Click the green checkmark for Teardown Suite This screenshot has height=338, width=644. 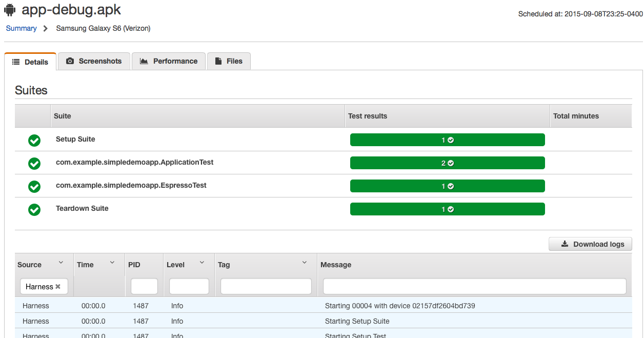pos(34,209)
